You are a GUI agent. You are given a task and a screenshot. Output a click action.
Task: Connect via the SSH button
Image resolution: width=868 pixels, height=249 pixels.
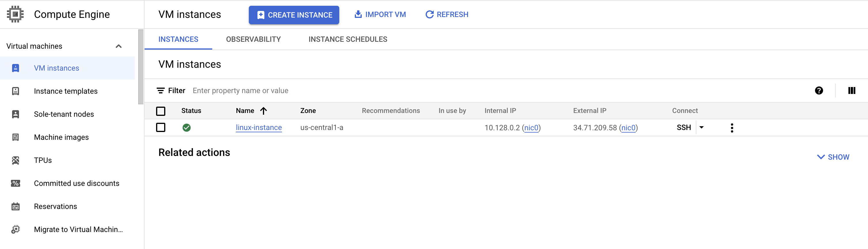pyautogui.click(x=684, y=128)
